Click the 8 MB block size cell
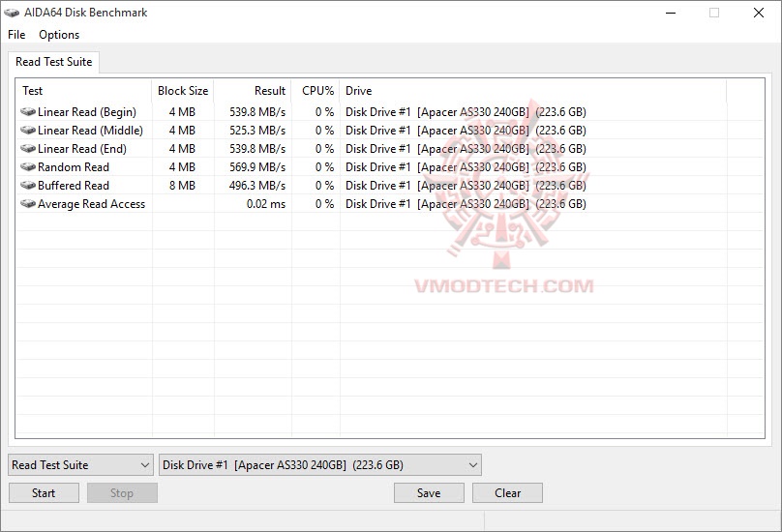 point(182,186)
